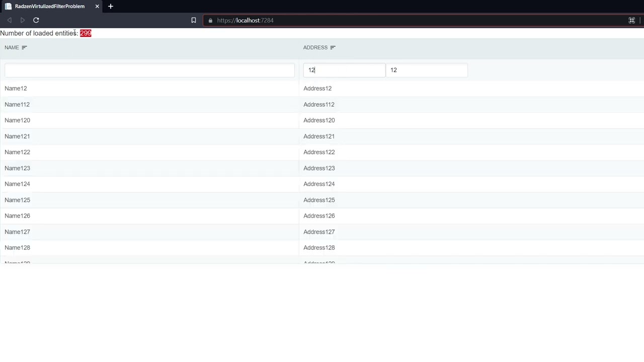Click the Name12 cell
This screenshot has width=644, height=362.
[149, 88]
